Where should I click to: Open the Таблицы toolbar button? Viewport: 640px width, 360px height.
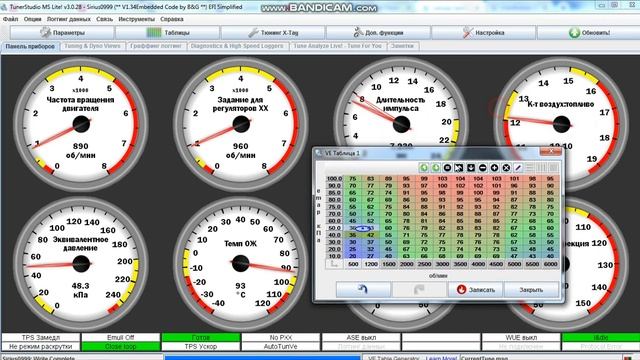coord(168,33)
